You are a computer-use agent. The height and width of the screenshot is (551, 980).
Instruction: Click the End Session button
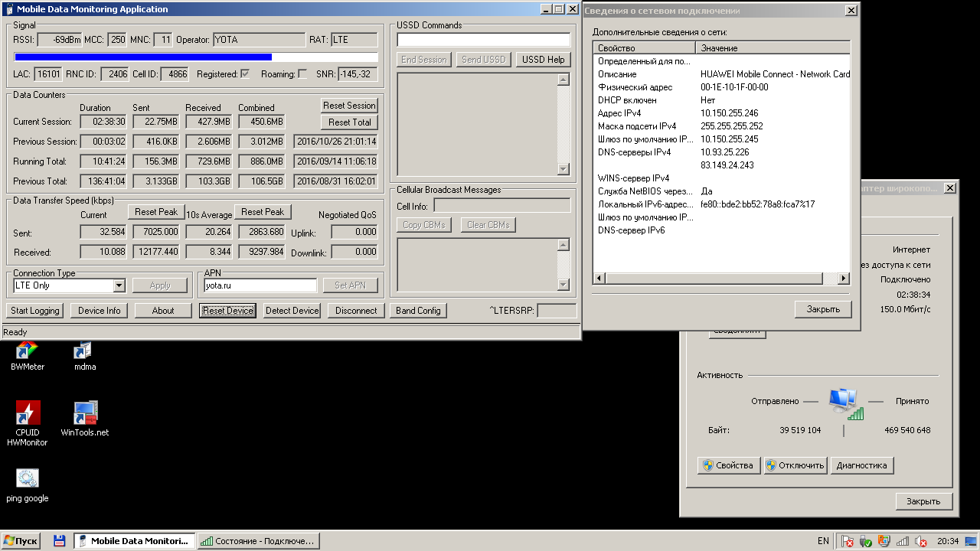[424, 60]
